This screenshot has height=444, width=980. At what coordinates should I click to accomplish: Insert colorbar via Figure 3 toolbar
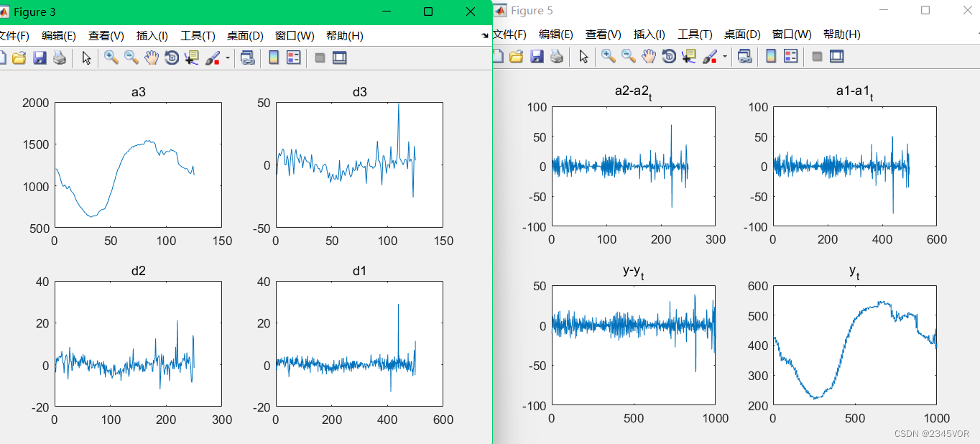(273, 58)
